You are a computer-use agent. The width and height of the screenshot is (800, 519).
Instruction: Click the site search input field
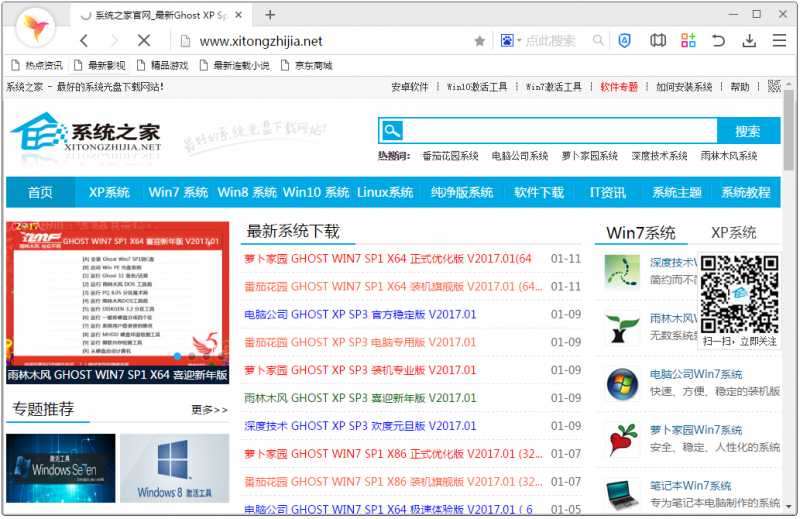tap(560, 131)
